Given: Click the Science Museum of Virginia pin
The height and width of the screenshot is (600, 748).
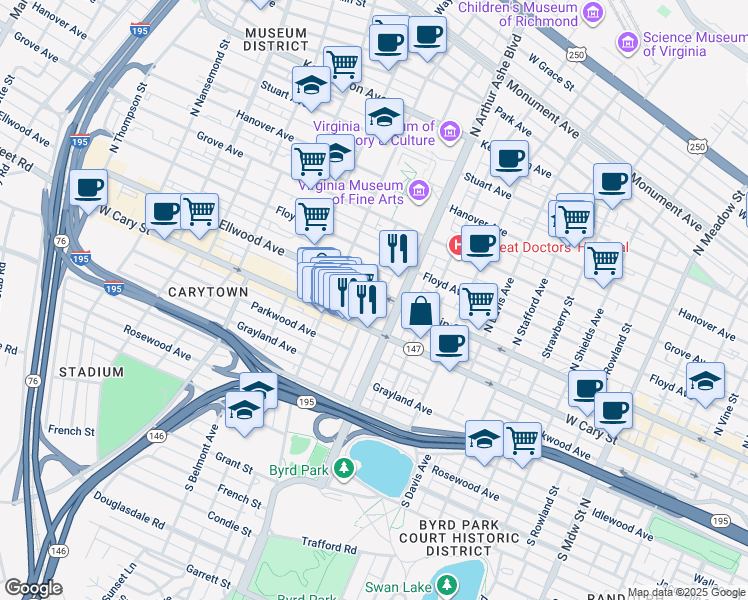Looking at the screenshot, I should pyautogui.click(x=628, y=43).
